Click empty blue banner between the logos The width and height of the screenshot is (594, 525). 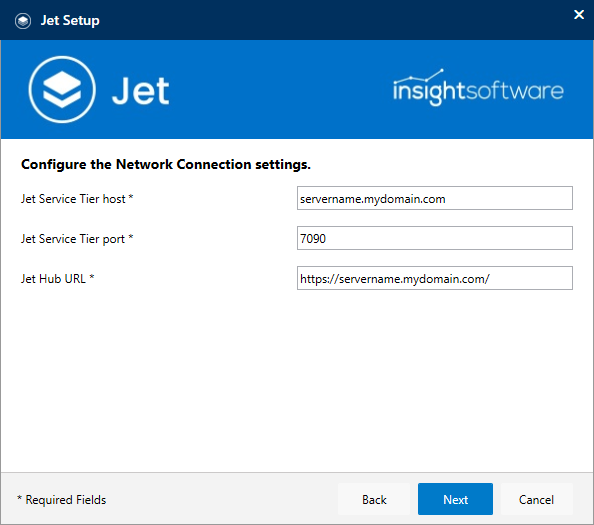click(280, 90)
